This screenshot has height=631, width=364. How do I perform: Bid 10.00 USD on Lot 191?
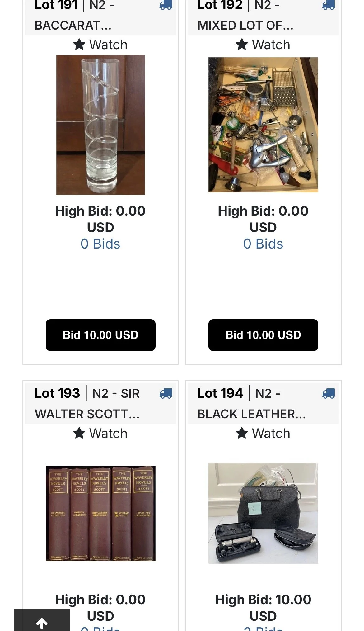pos(100,335)
